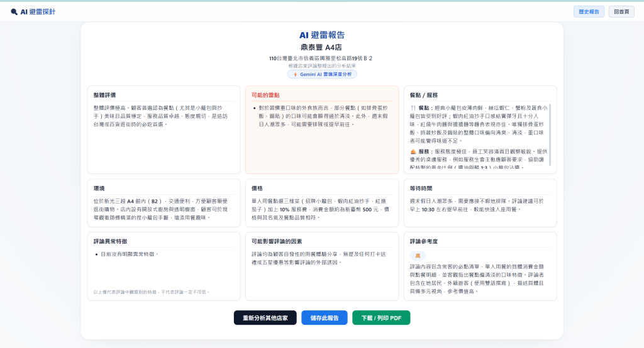The image size is (644, 348).
Task: Click the 價格 card heading
Action: [257, 188]
